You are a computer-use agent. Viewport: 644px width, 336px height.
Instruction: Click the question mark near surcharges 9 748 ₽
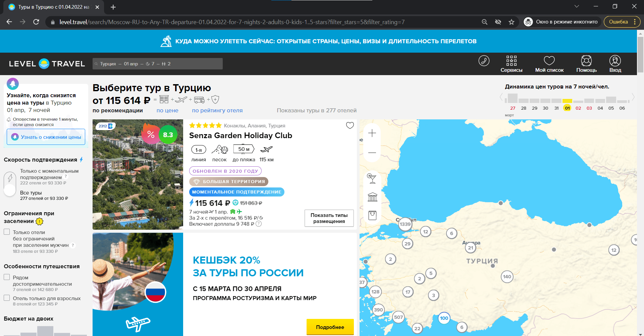click(259, 224)
